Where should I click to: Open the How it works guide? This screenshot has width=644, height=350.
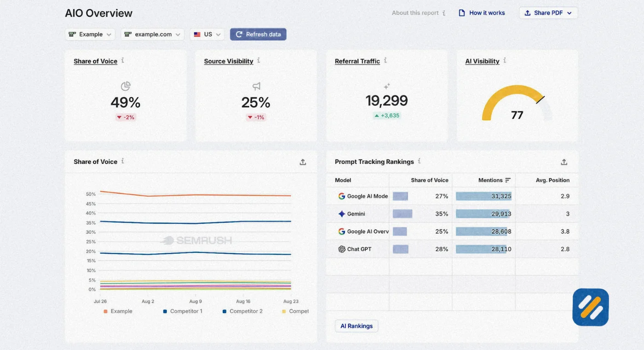[x=482, y=13]
